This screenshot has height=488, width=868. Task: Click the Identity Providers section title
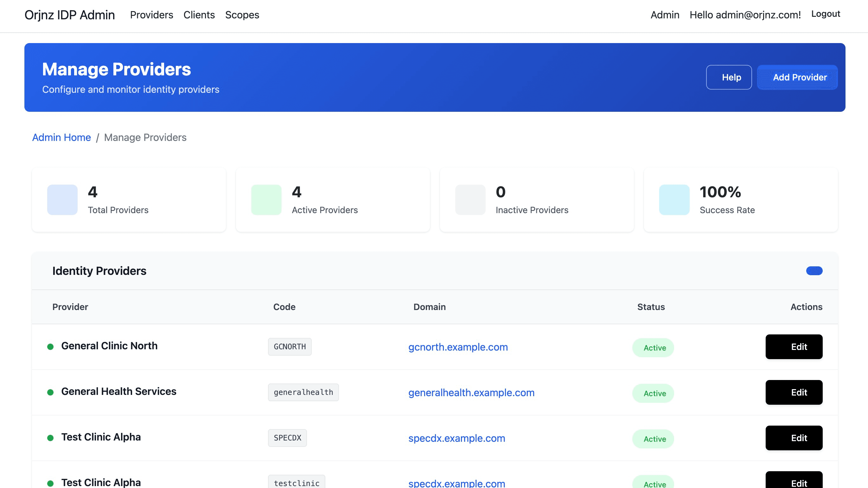pyautogui.click(x=99, y=271)
